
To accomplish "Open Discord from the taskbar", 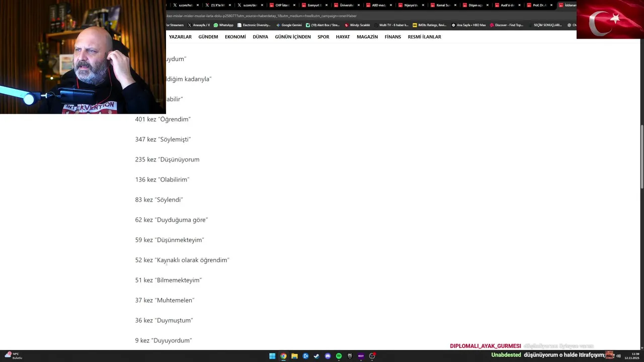I will point(328,356).
